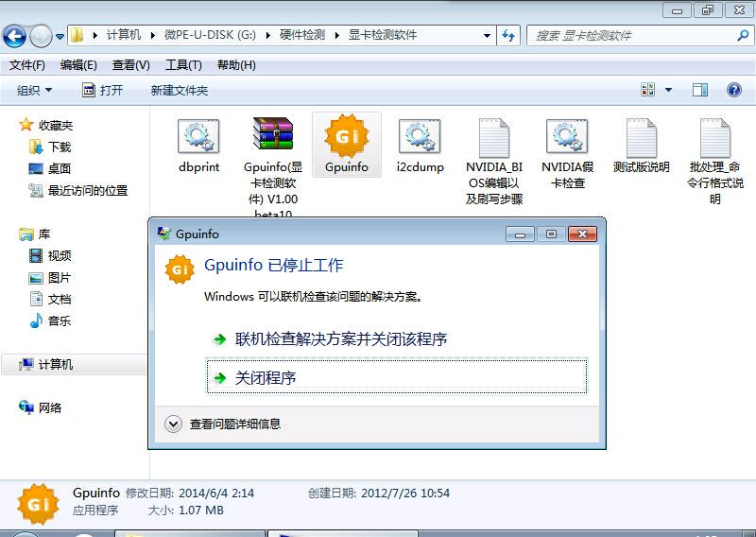This screenshot has width=756, height=537.
Task: Go forward with the Explorer forward arrow
Action: [41, 36]
